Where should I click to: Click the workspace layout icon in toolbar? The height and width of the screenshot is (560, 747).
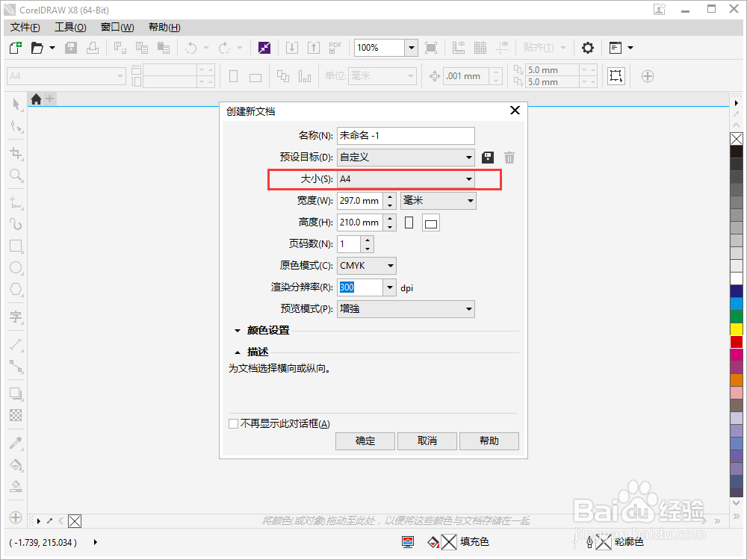[x=616, y=48]
